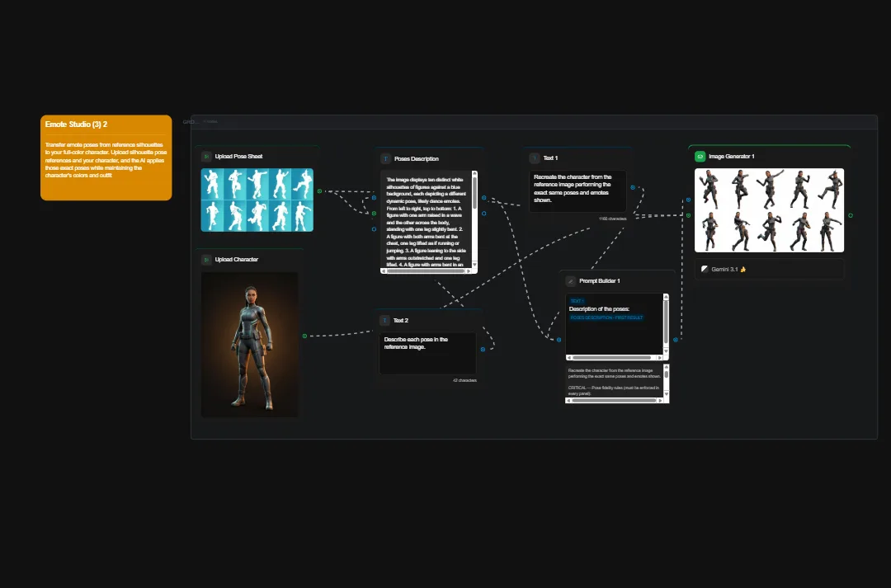Image resolution: width=891 pixels, height=588 pixels.
Task: Click the POSES DESCRIPTION - FIRST RESULT tag
Action: 606,318
